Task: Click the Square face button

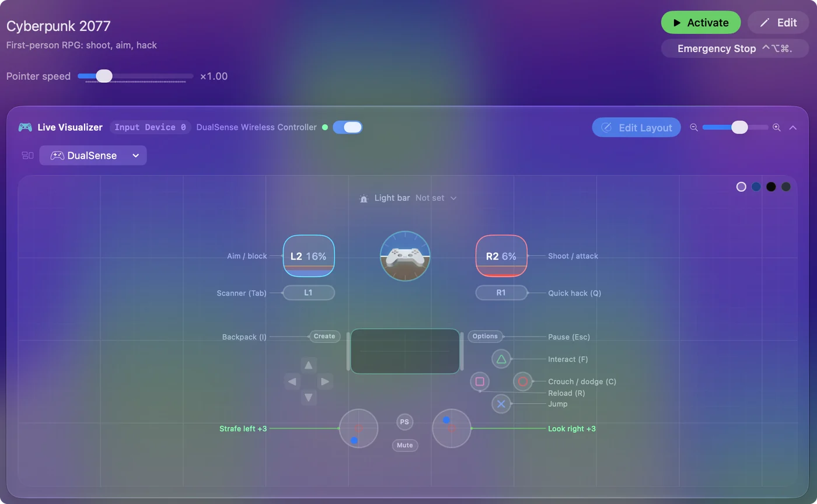Action: pos(480,381)
